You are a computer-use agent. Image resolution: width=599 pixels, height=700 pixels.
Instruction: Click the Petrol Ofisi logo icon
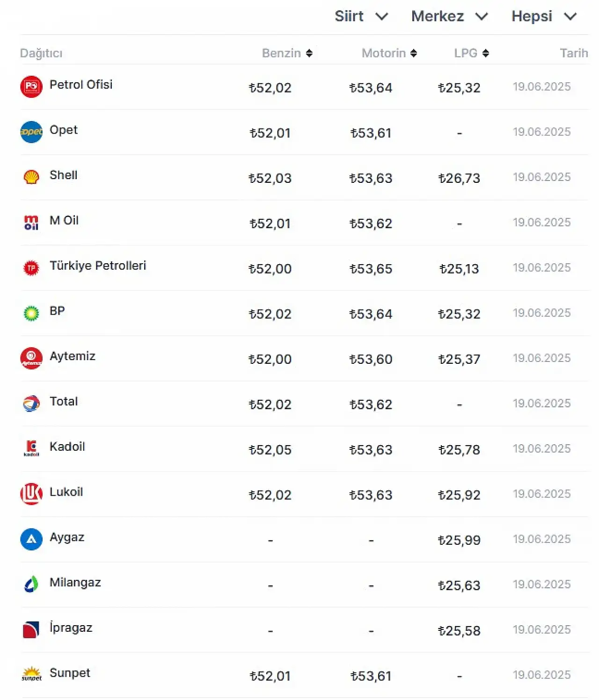[31, 87]
